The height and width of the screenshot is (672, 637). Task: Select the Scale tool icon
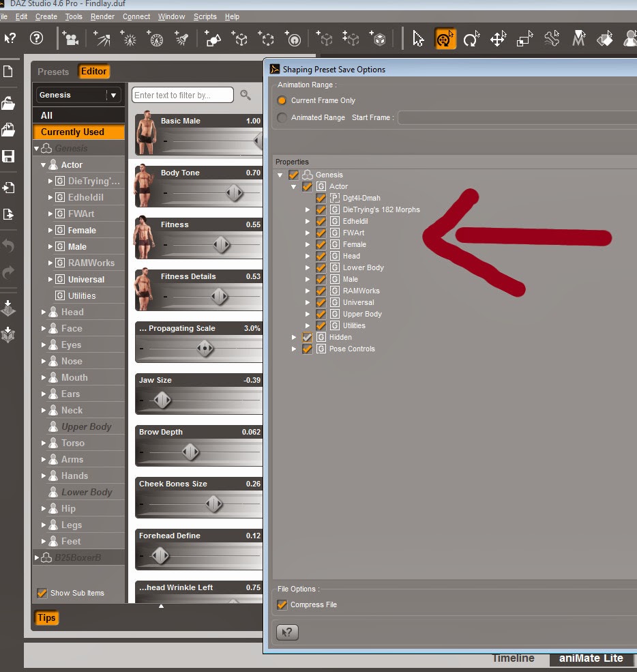524,39
